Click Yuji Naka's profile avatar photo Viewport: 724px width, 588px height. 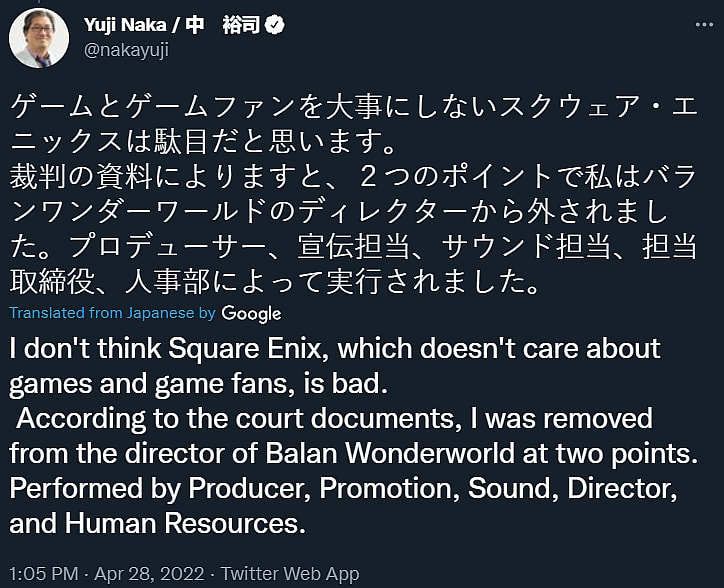point(39,38)
